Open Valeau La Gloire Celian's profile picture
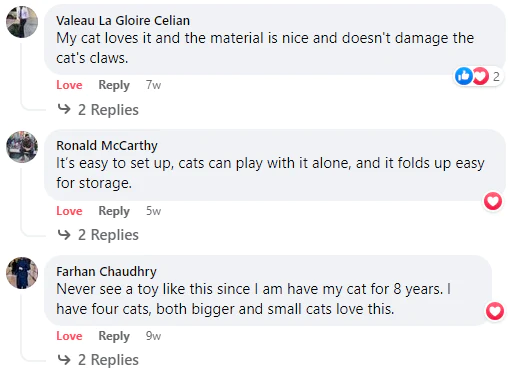517x372 pixels. tap(22, 22)
